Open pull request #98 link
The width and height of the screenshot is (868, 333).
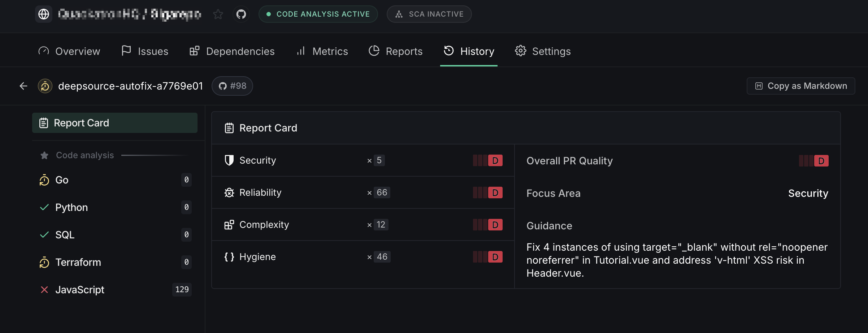pyautogui.click(x=232, y=86)
